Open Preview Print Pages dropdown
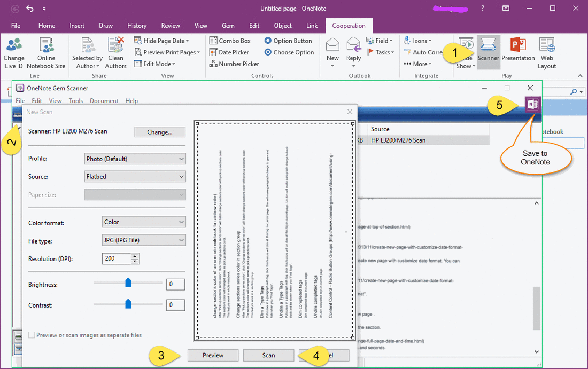 pos(167,52)
